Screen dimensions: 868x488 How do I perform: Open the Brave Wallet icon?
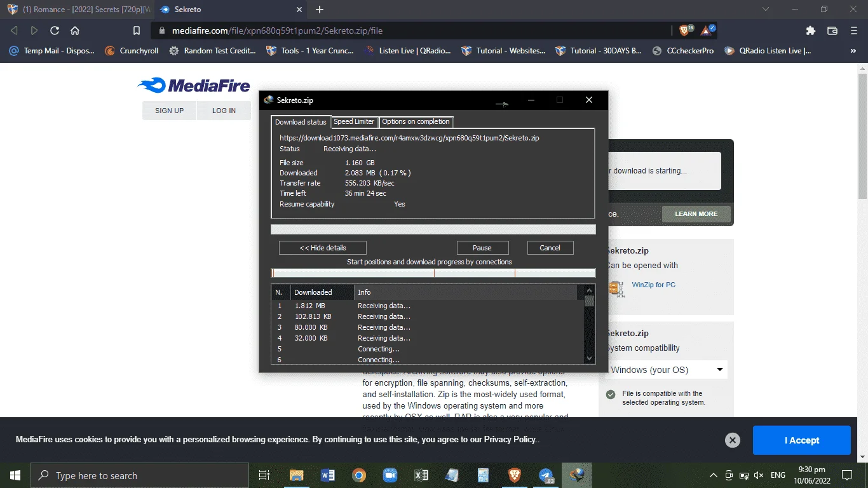click(x=832, y=30)
